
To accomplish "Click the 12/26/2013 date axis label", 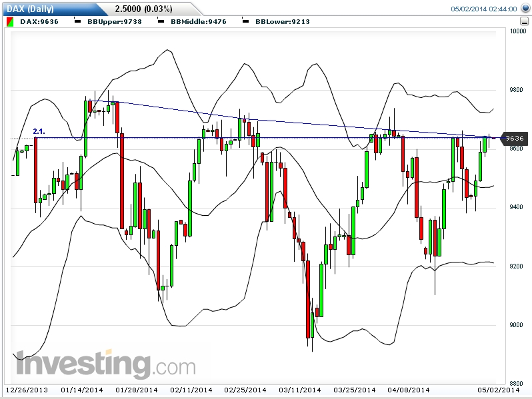I will pyautogui.click(x=27, y=390).
